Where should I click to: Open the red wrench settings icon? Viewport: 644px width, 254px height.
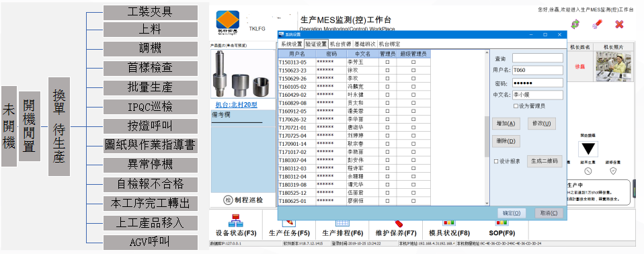(597, 24)
